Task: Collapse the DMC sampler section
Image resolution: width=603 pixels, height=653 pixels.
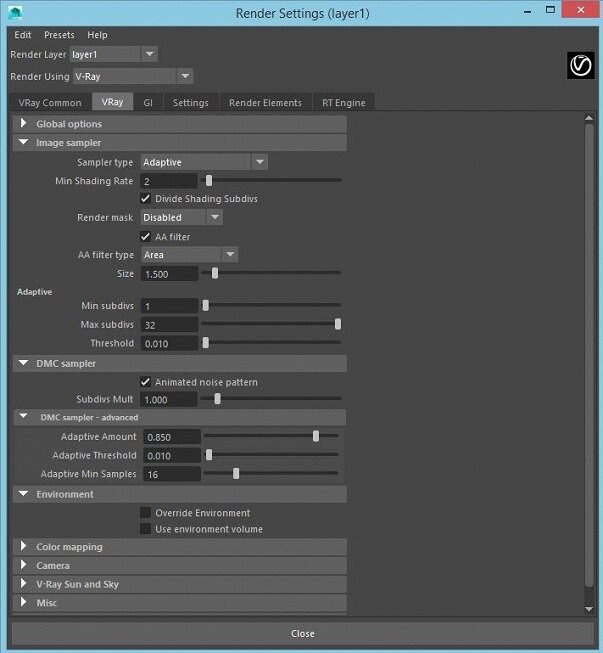Action: 180,364
